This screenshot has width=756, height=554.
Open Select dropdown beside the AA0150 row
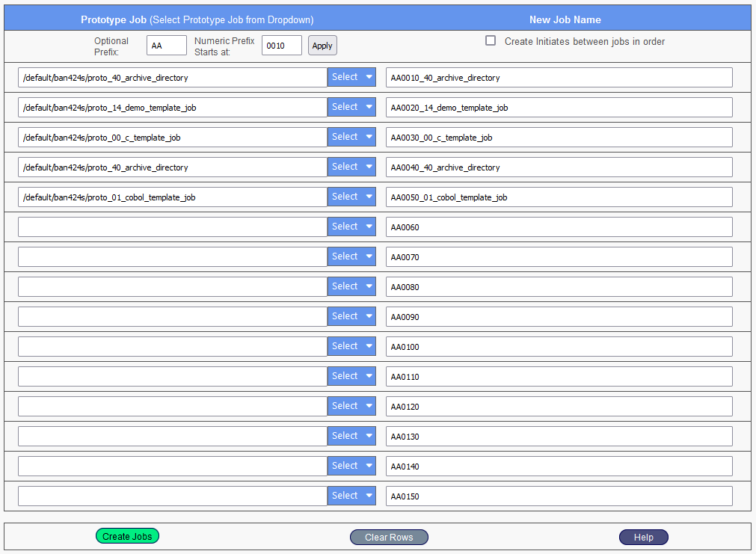[351, 496]
